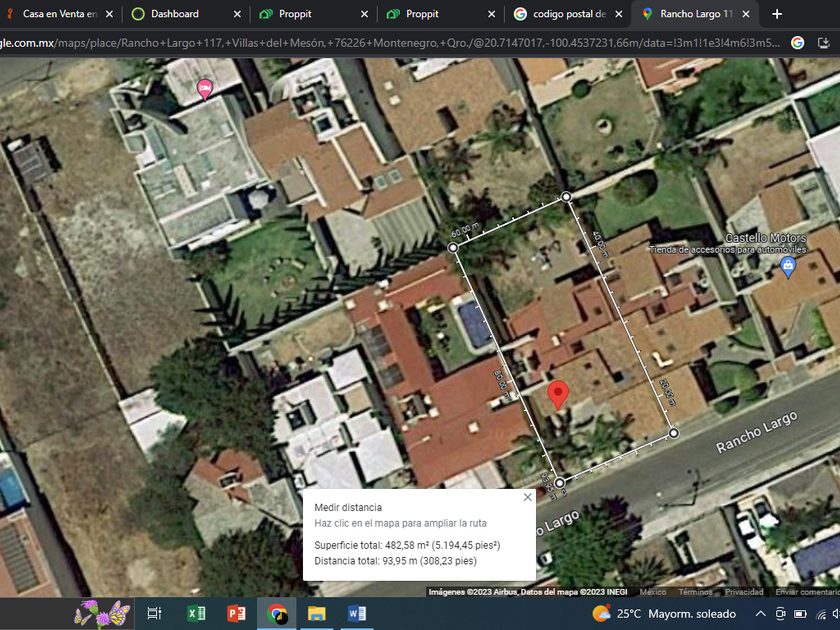Click the blue Castello Motors shopping pin
Viewport: 840px width, 630px height.
(788, 266)
